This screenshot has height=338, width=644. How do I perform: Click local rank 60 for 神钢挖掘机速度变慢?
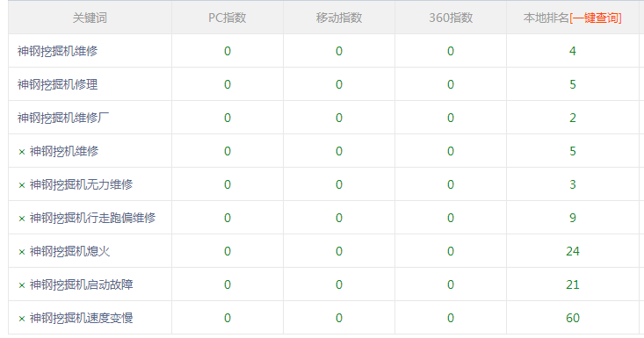(x=573, y=318)
